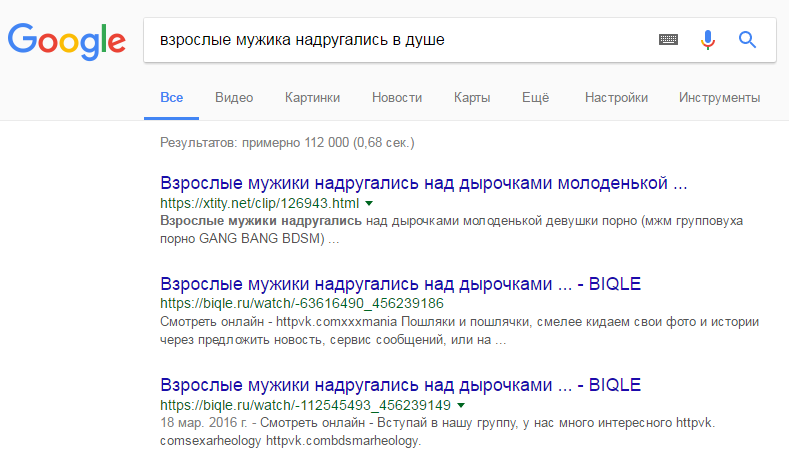The width and height of the screenshot is (789, 471).
Task: Switch to the Новости tab
Action: point(397,98)
